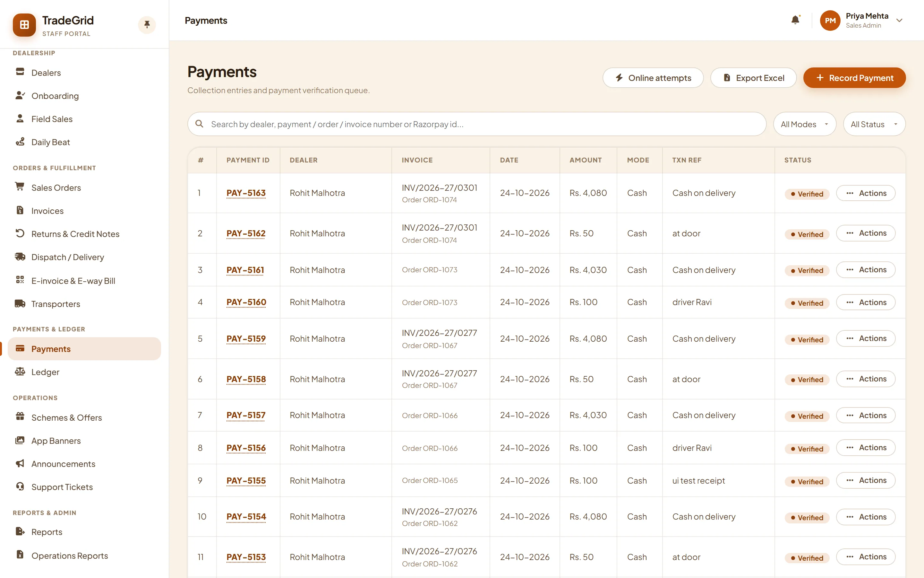Click 'Order ORD-1073' in PAY-5161 row

coord(430,270)
